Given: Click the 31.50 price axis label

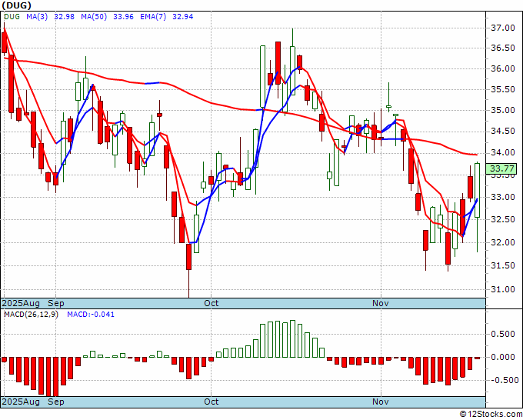Looking at the screenshot, I should coord(503,266).
